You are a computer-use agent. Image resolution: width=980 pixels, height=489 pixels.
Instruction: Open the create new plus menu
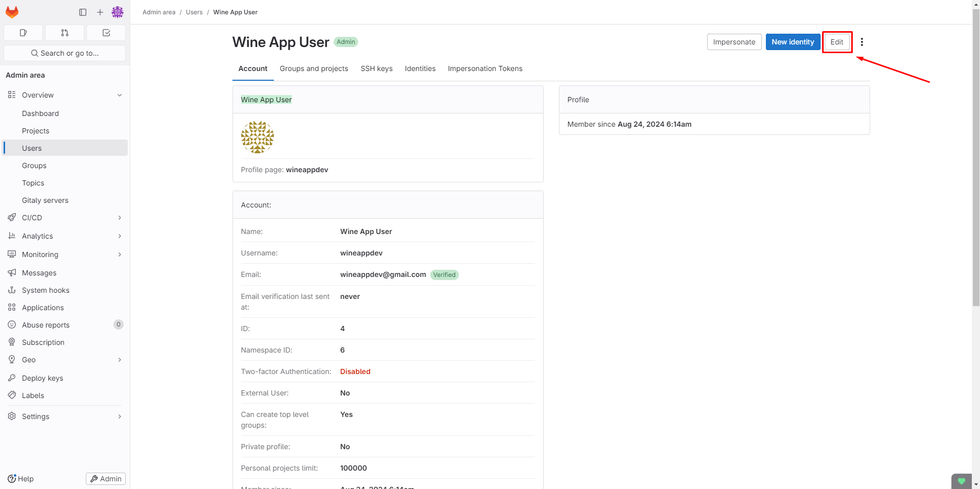point(100,12)
